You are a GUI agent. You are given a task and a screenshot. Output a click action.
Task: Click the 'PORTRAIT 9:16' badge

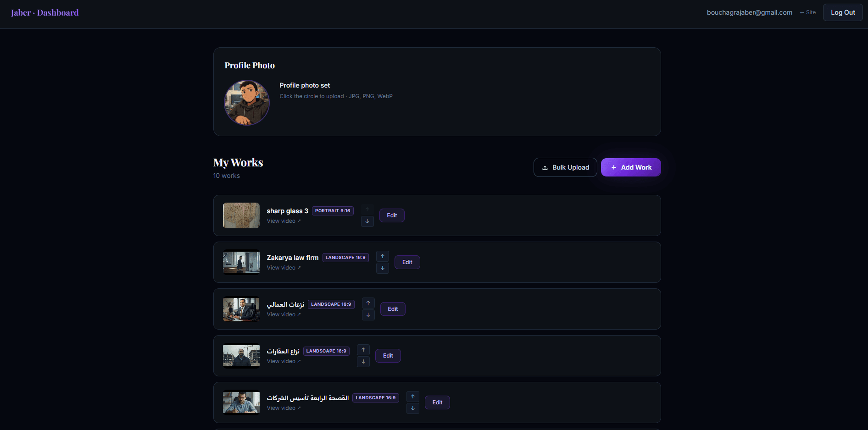[x=333, y=211]
